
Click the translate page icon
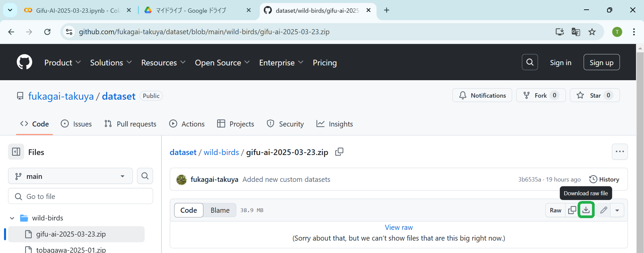pyautogui.click(x=576, y=32)
